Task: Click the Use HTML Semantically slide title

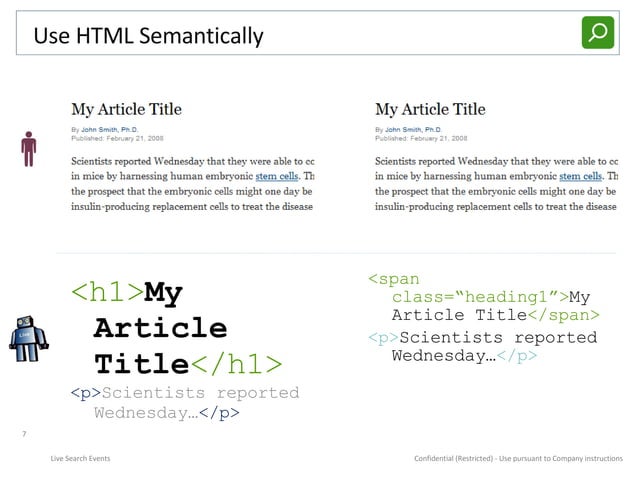Action: click(x=149, y=37)
